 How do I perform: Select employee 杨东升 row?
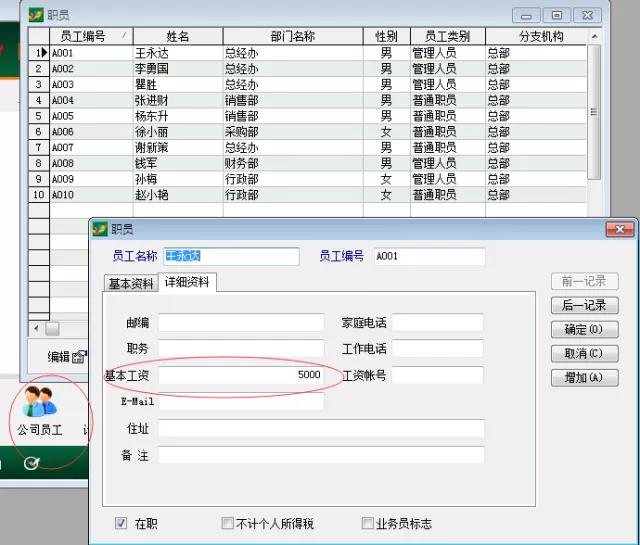coord(308,116)
